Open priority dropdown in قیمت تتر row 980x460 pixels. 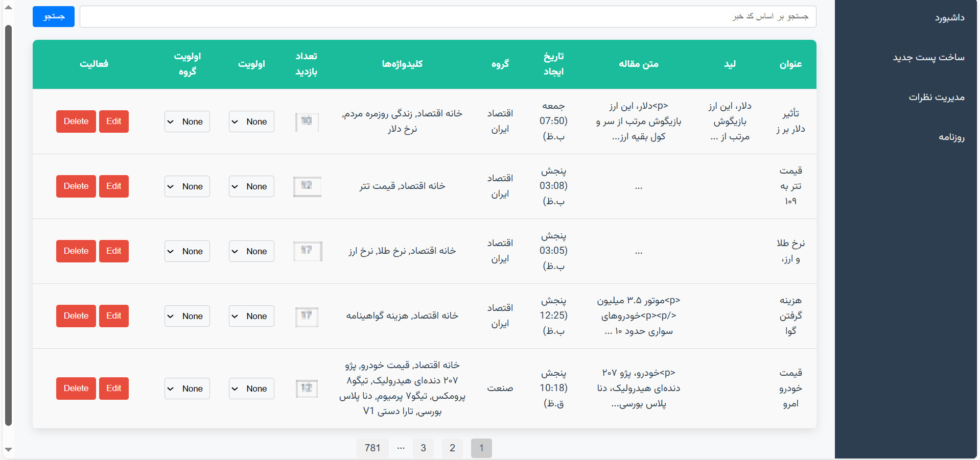coord(251,186)
